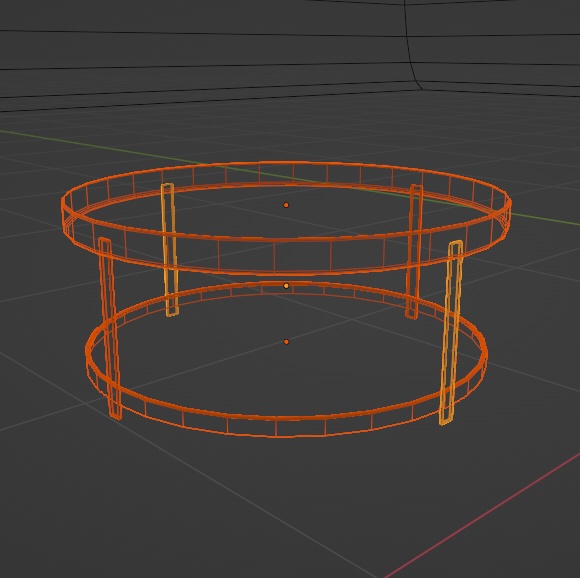Click the lowest object origin dot
The width and height of the screenshot is (580, 578).
tap(286, 342)
